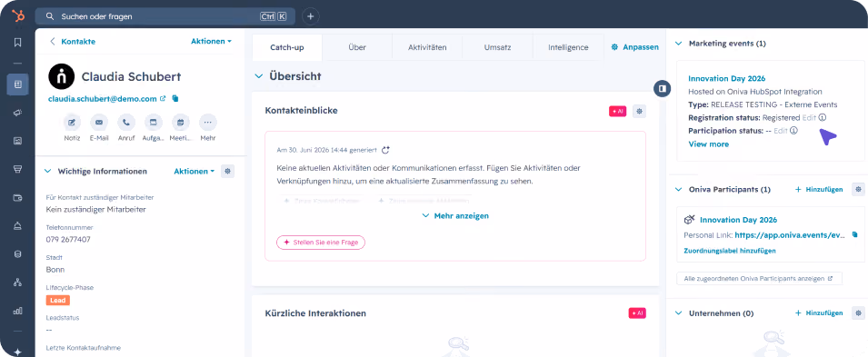The height and width of the screenshot is (357, 868).
Task: Go back to Kontakte list
Action: click(x=73, y=41)
